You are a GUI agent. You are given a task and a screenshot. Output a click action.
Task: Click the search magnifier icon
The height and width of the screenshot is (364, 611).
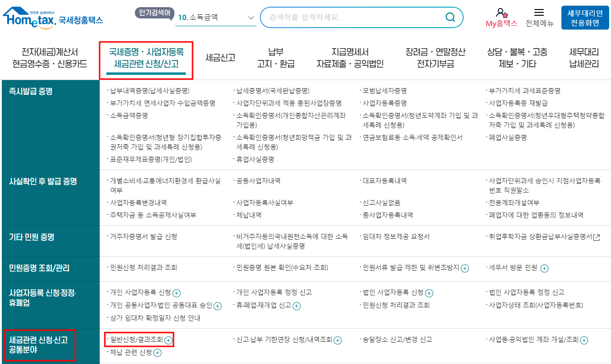point(450,17)
